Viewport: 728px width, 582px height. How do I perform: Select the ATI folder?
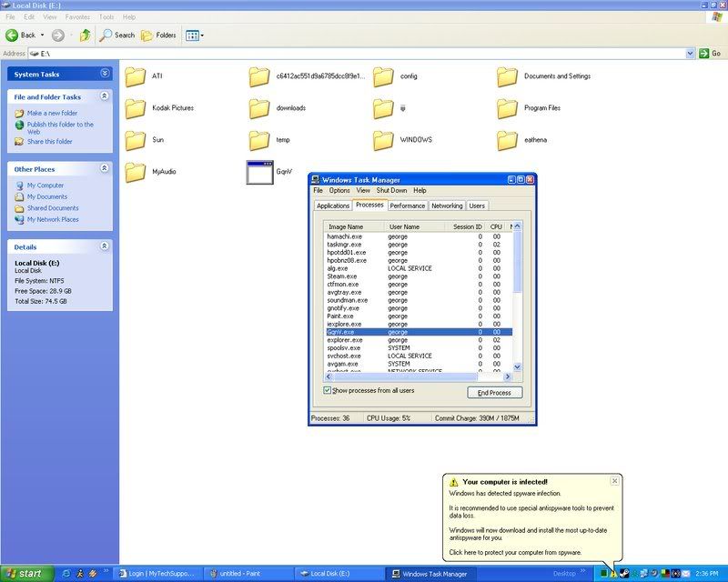[144, 76]
